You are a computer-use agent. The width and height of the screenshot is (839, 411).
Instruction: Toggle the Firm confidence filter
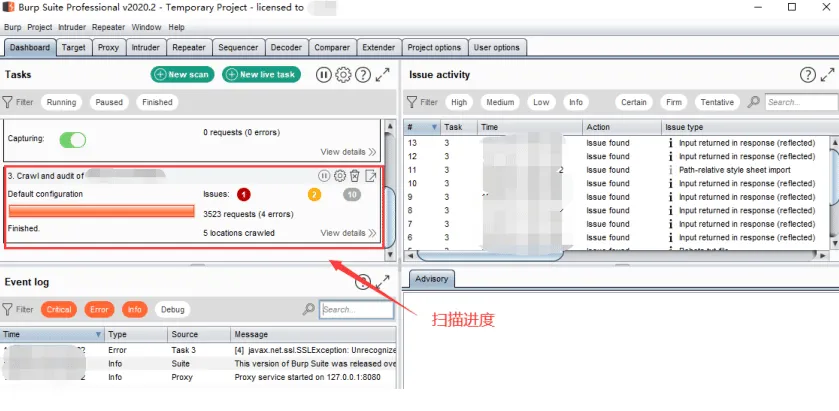[x=674, y=102]
